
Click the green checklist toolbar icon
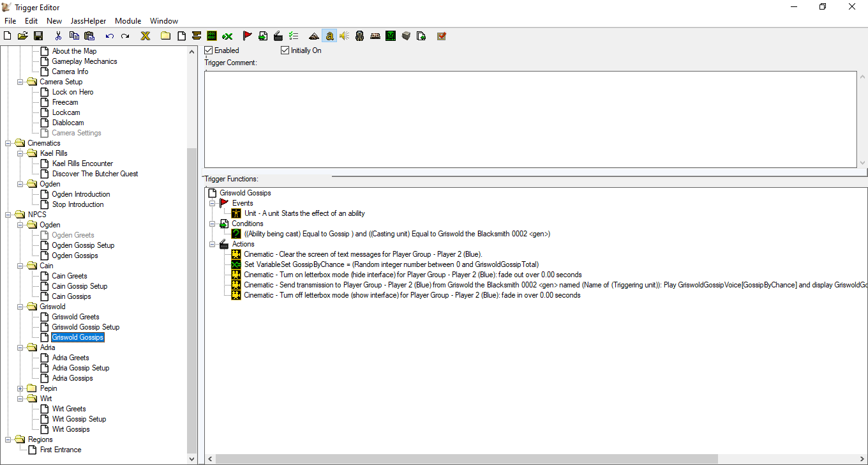(294, 36)
